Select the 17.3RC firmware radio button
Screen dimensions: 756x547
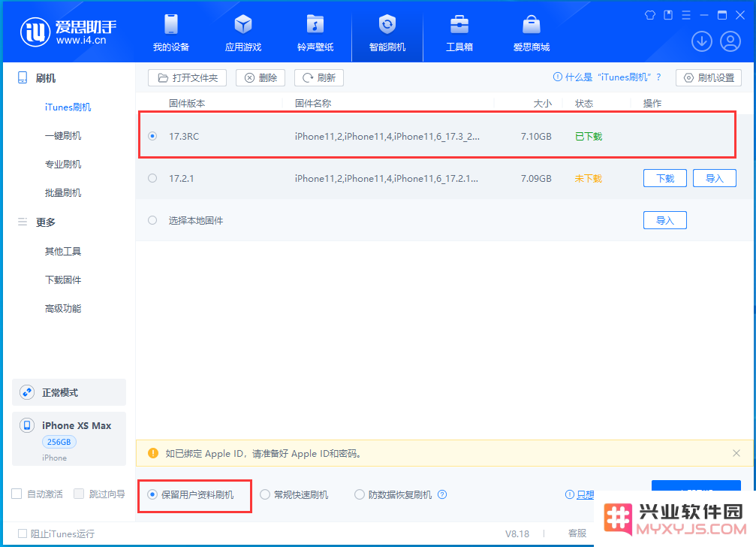(x=152, y=136)
